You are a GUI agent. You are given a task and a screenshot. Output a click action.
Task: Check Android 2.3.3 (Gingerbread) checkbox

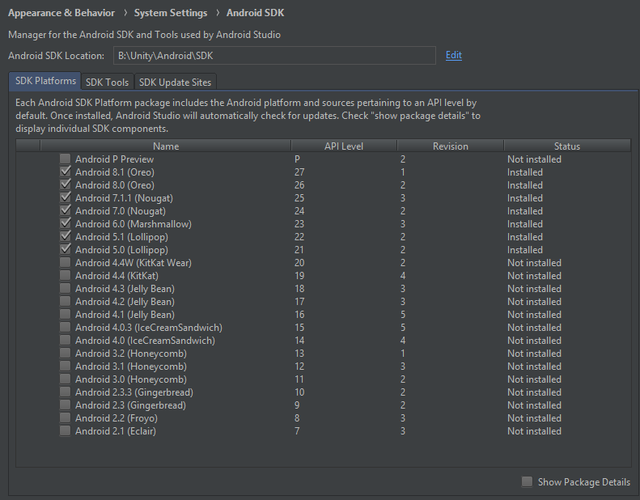tap(65, 392)
